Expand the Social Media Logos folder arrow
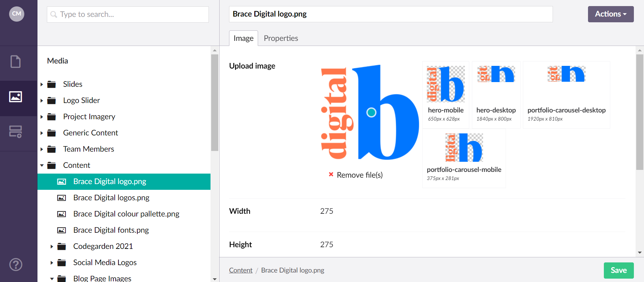The height and width of the screenshot is (282, 644). [x=52, y=262]
